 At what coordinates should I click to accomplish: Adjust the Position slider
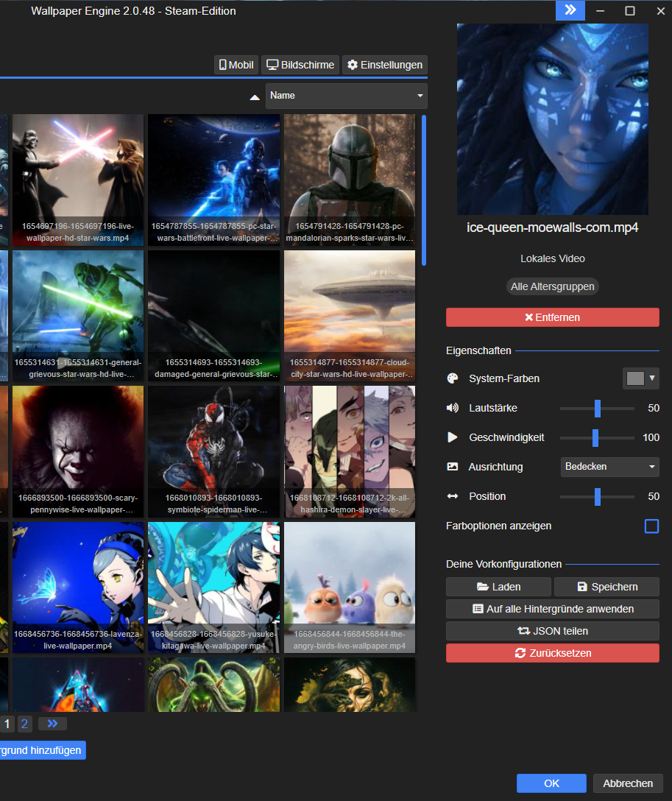(597, 496)
